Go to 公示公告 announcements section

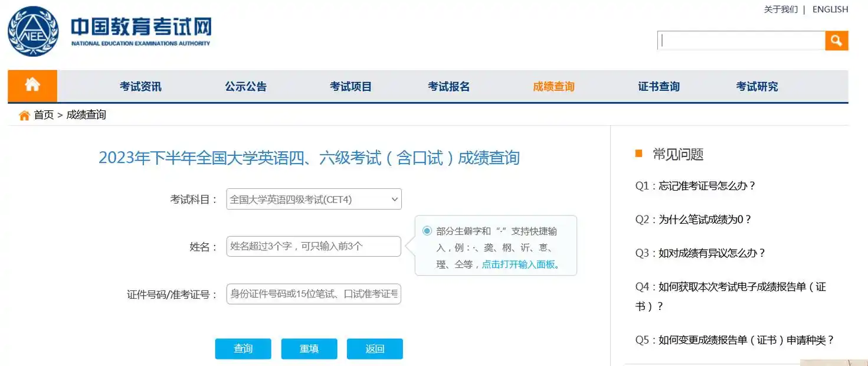[245, 86]
